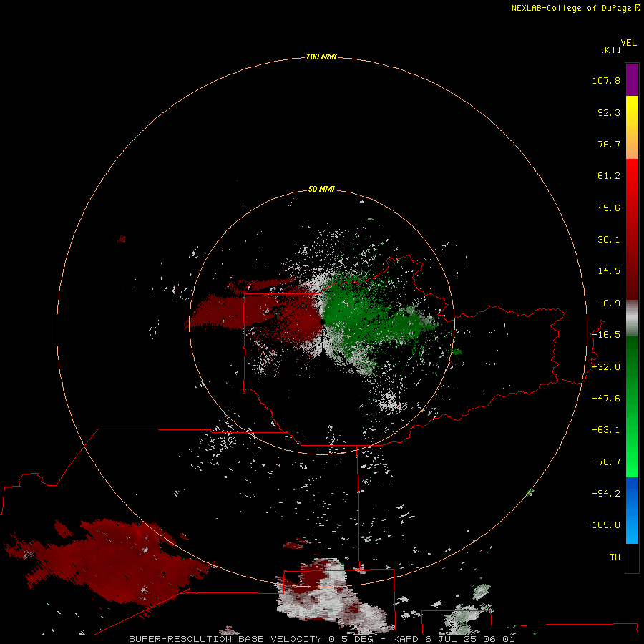Click the TH legend label

point(615,557)
